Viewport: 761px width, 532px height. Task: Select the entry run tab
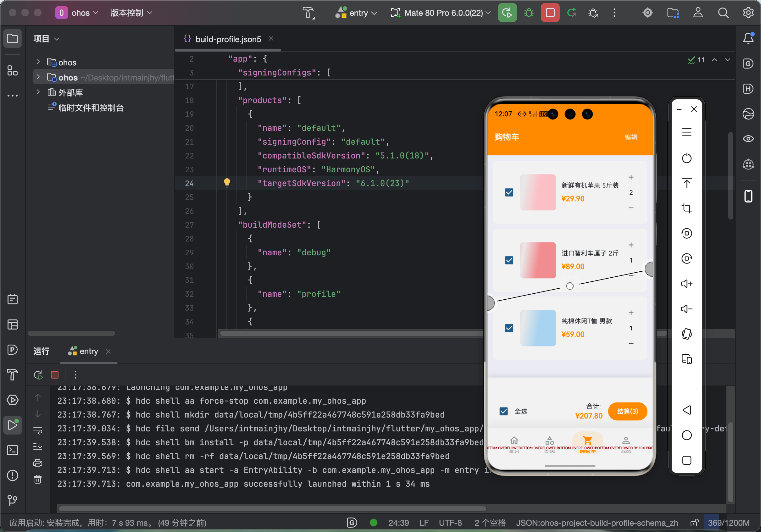(88, 351)
